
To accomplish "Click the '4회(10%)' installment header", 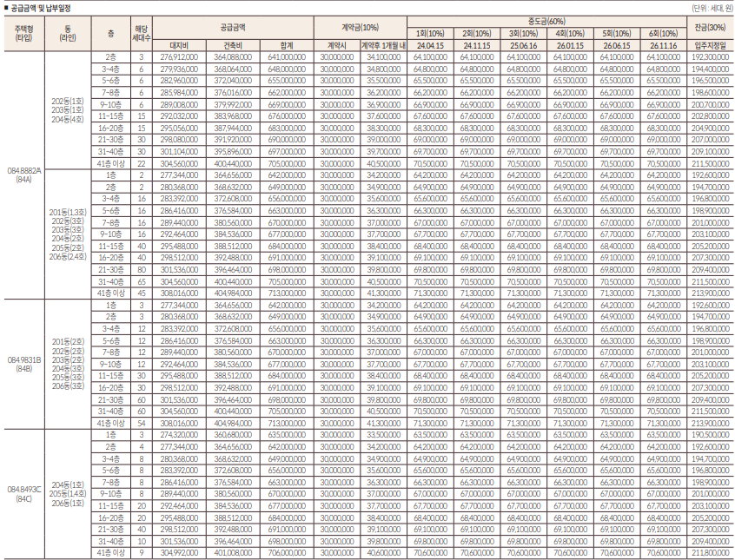I will tap(570, 34).
